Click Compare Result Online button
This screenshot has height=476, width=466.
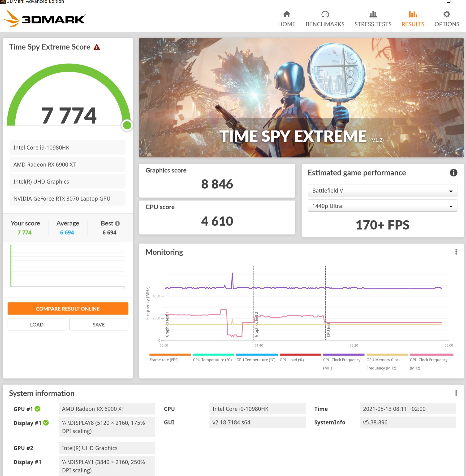(x=68, y=309)
